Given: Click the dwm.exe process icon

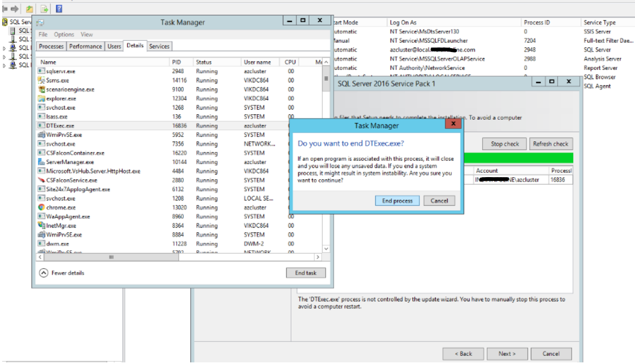Looking at the screenshot, I should pos(41,244).
